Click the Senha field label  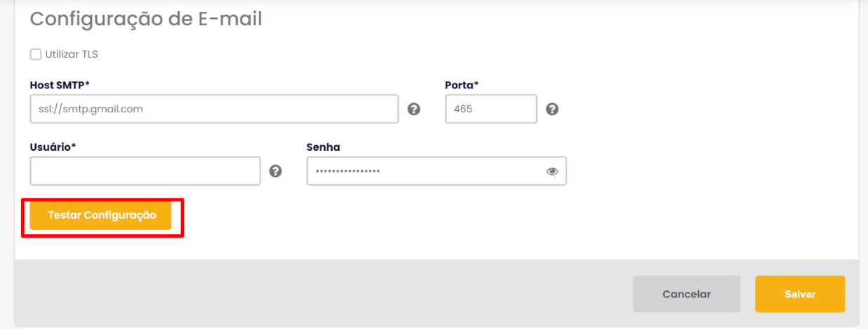click(323, 147)
